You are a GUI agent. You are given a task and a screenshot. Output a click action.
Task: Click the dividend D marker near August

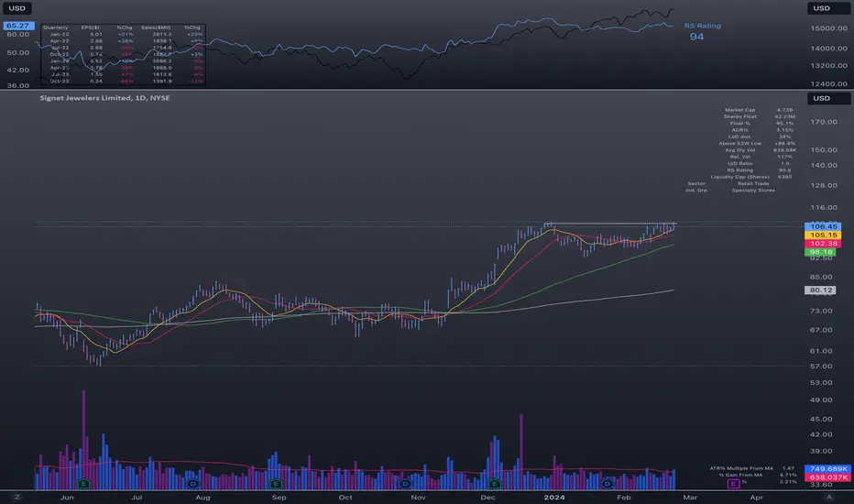pos(192,483)
